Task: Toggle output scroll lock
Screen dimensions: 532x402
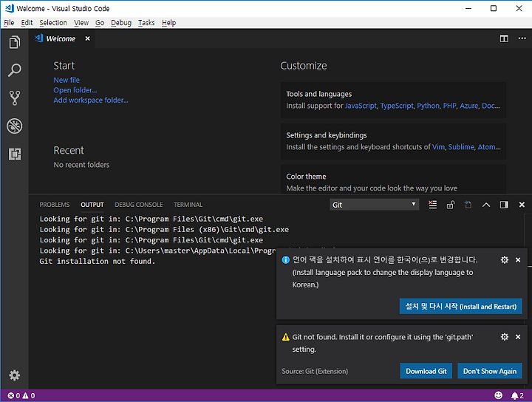Action: point(450,205)
